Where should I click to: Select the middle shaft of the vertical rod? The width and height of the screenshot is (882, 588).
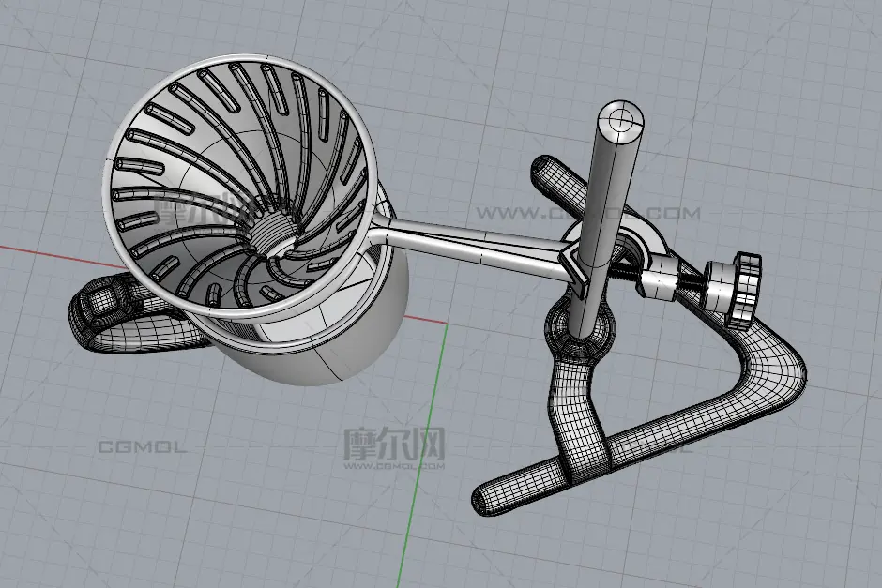tap(601, 216)
